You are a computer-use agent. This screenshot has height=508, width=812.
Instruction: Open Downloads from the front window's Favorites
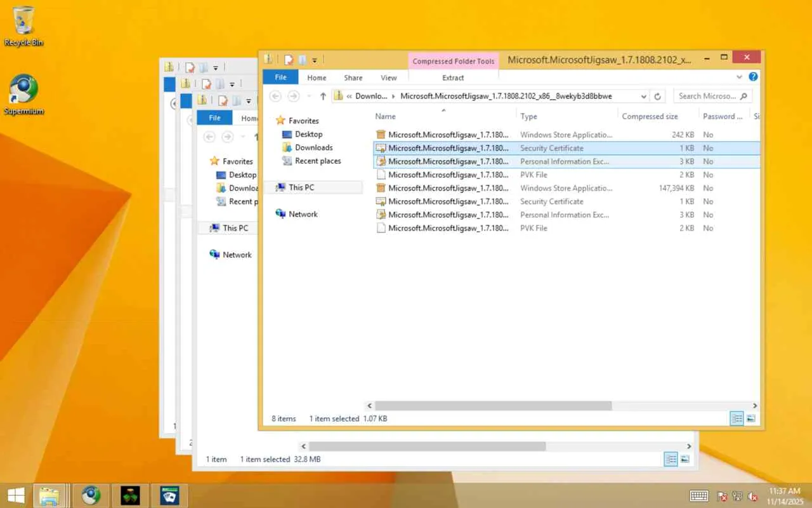(314, 147)
